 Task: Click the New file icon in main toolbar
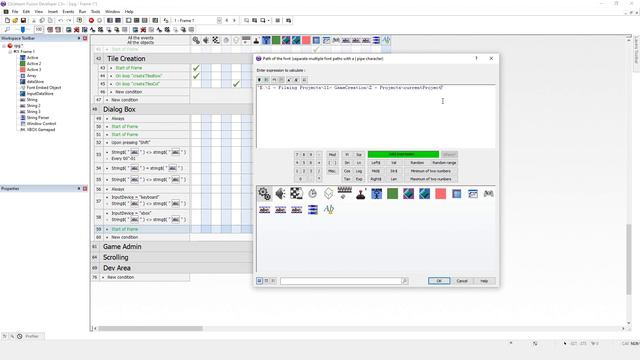tap(7, 20)
